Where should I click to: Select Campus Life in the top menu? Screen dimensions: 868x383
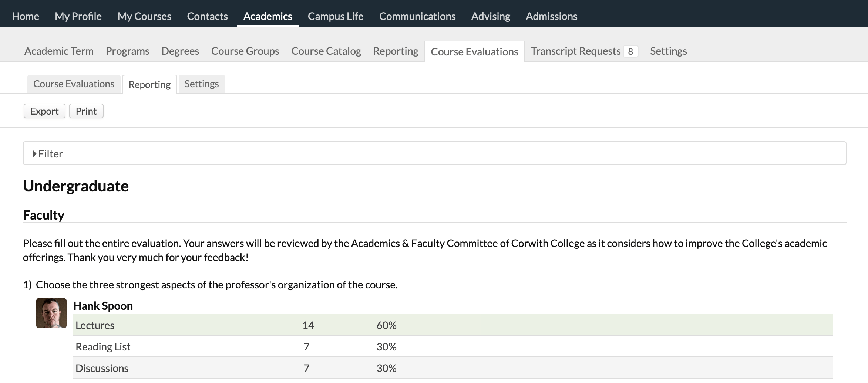pyautogui.click(x=336, y=16)
